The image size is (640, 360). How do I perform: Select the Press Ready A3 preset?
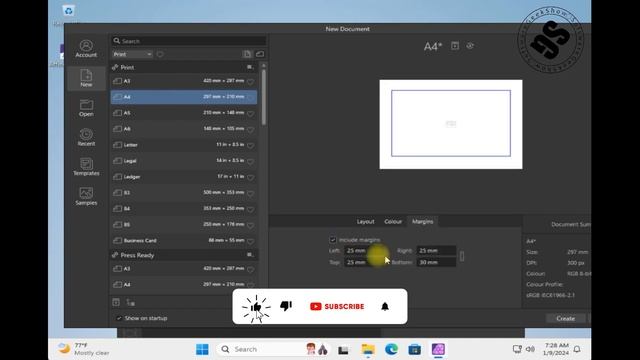click(184, 269)
